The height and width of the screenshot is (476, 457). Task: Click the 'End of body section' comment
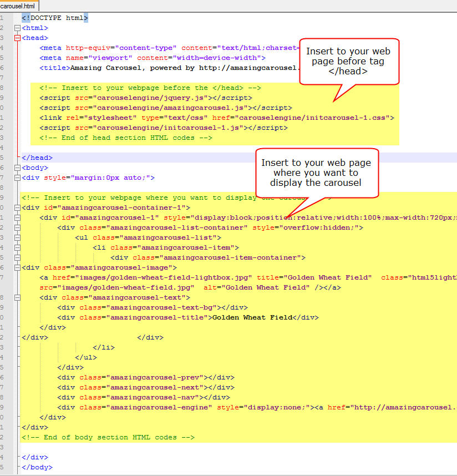pos(108,437)
